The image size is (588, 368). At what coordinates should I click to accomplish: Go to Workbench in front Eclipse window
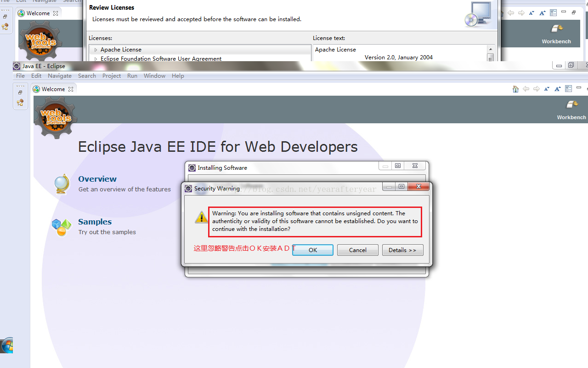571,110
